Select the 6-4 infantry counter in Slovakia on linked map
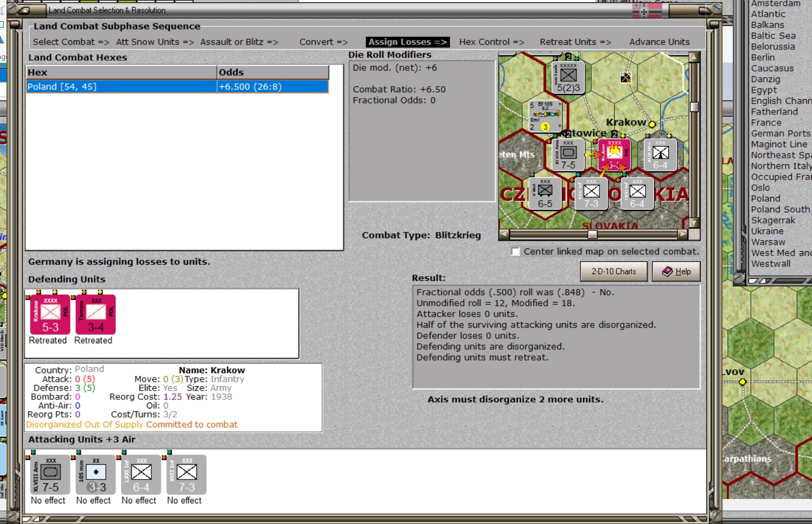The height and width of the screenshot is (524, 812). tap(637, 194)
